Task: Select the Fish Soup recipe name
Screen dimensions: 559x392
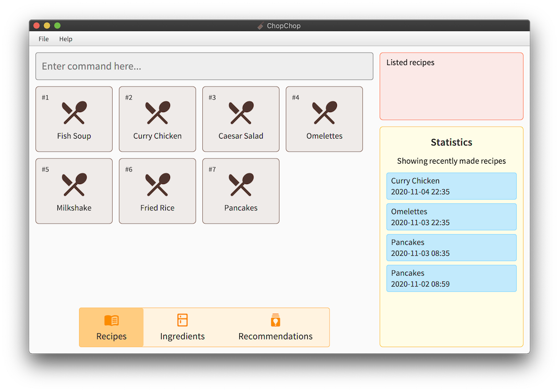Action: pyautogui.click(x=74, y=136)
